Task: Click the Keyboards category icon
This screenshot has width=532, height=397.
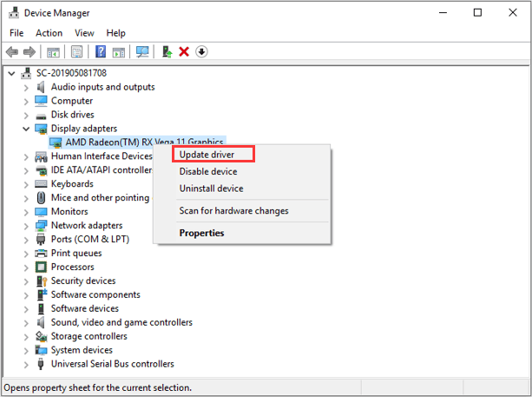Action: coord(41,183)
